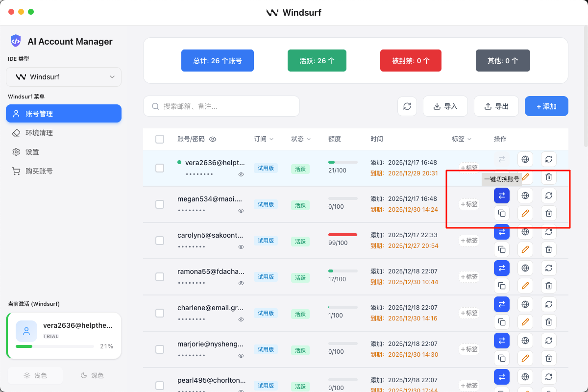Open the IDE type Windsurf dropdown

pos(64,77)
